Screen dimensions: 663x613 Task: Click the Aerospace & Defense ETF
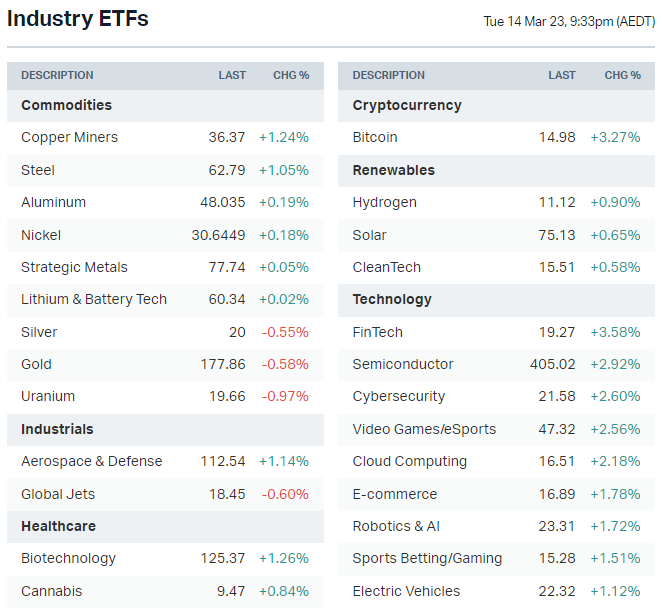pyautogui.click(x=91, y=461)
